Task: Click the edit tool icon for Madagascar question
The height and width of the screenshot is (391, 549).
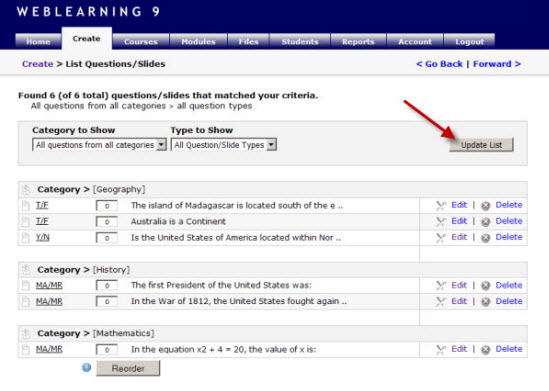Action: (x=441, y=206)
